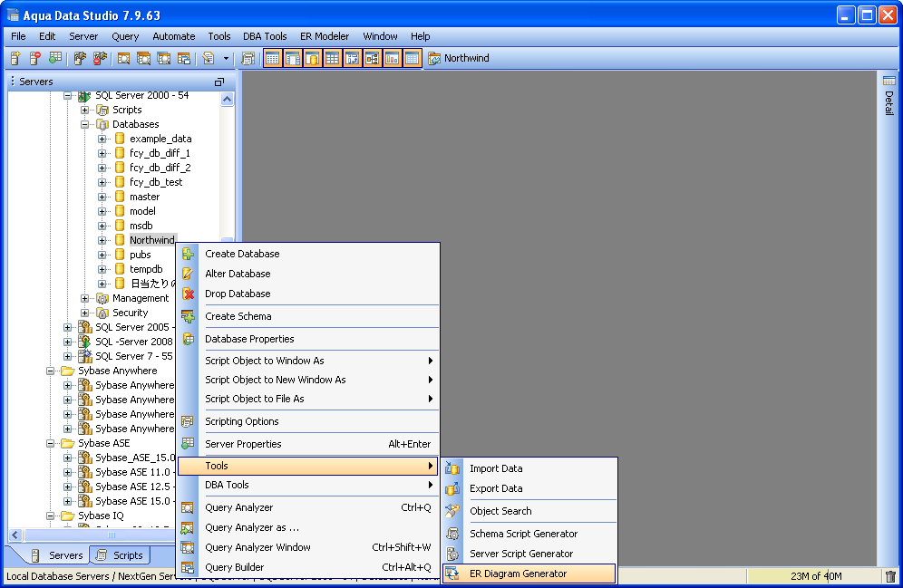Toggle the plain grid view button
The width and height of the screenshot is (903, 588).
[333, 58]
